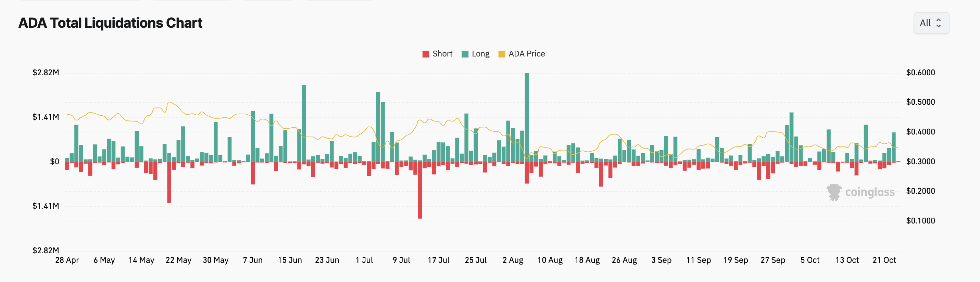Click the top $2.82M liquidation axis label

(x=46, y=73)
